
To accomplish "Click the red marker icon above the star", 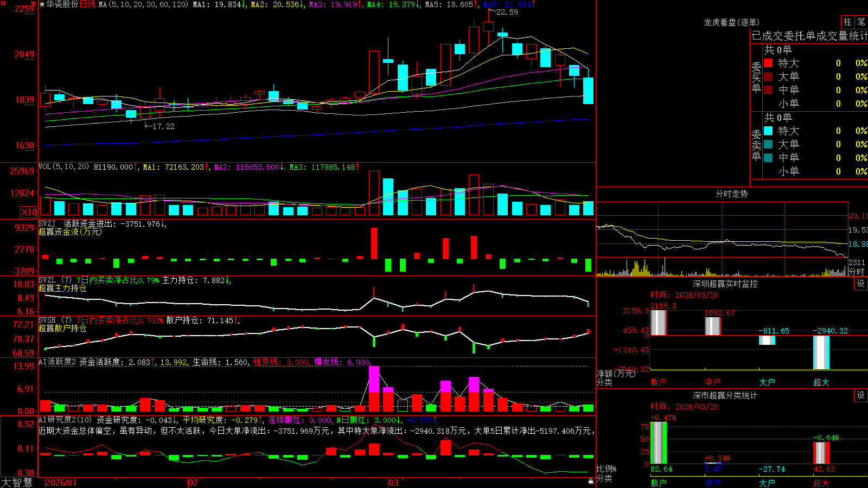I will (x=33, y=3).
